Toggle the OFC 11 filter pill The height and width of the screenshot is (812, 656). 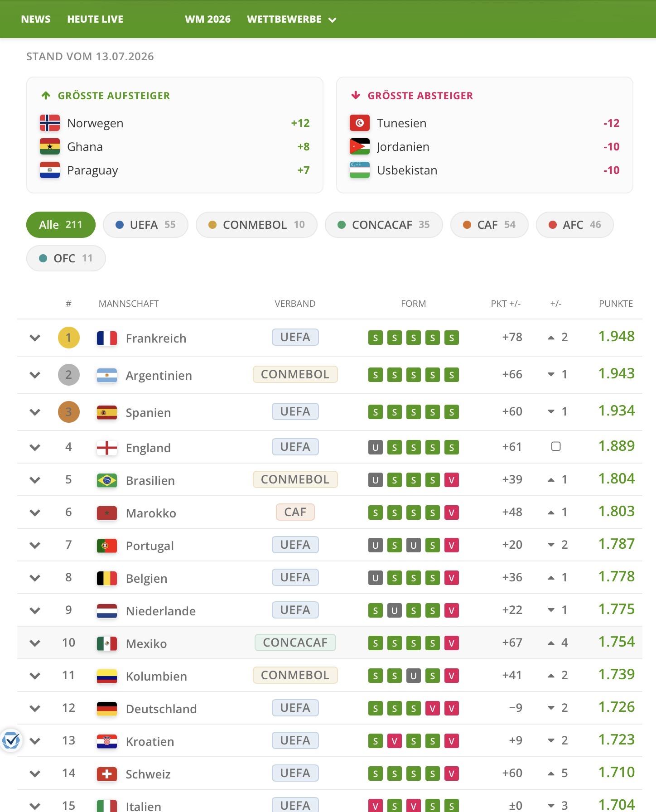[66, 258]
